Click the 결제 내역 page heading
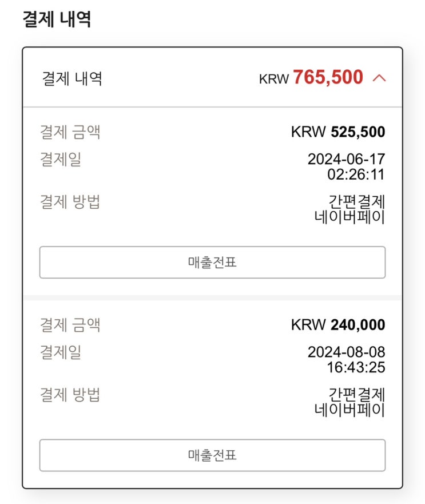Screen dimensions: 425x504 (x=57, y=19)
